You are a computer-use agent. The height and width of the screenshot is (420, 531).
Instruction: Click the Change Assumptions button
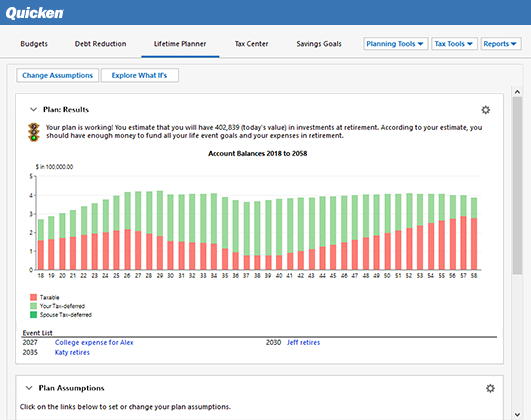(x=58, y=75)
